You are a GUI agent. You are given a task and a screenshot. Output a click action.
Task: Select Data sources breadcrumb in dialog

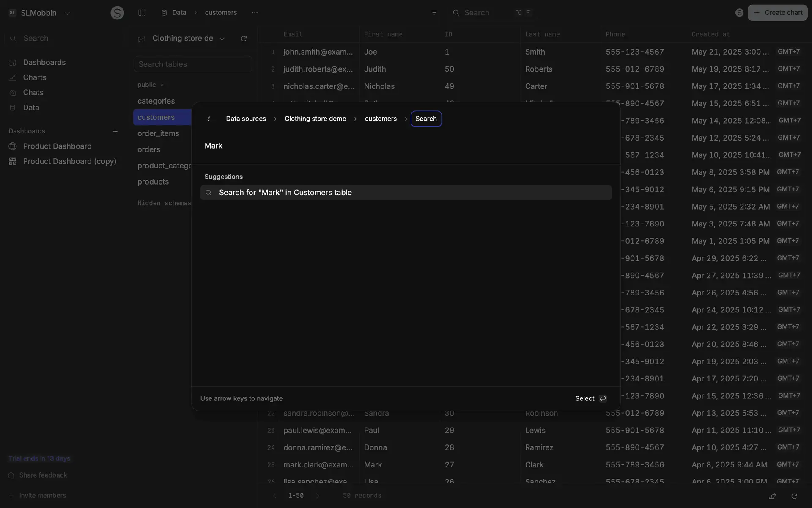(246, 119)
